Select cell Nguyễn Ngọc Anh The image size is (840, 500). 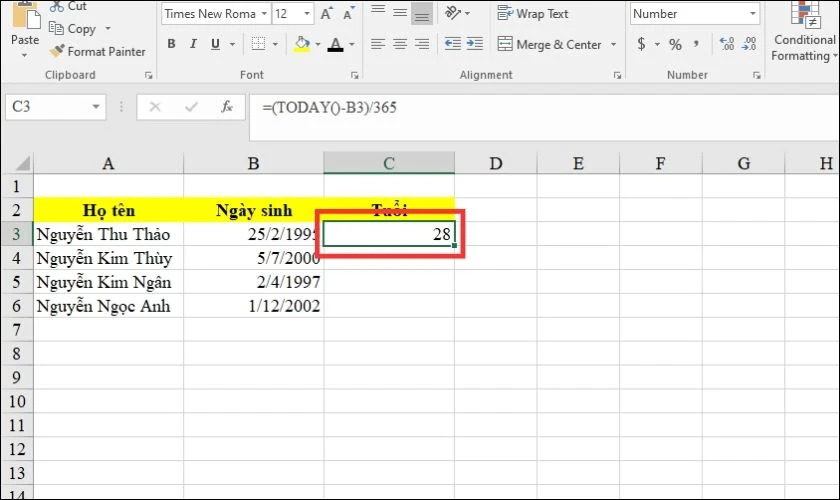[x=108, y=306]
